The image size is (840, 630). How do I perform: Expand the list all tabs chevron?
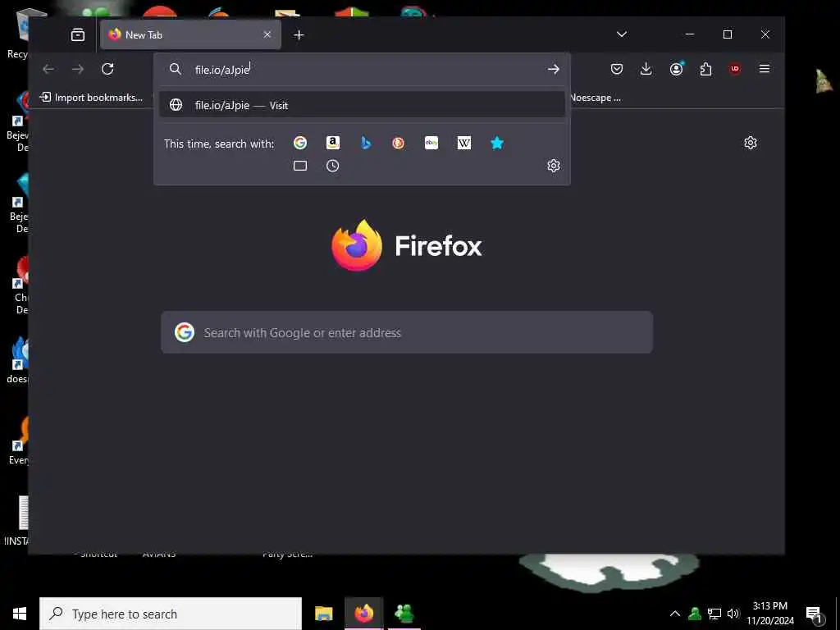[x=622, y=34]
